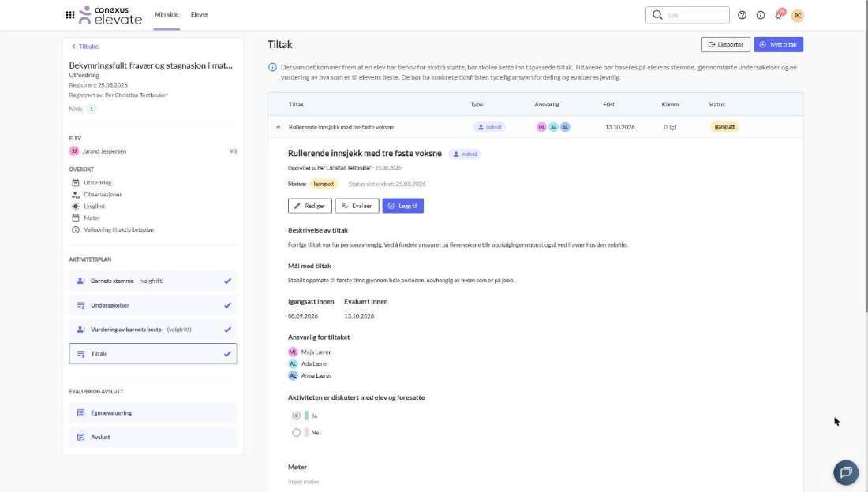Switch to the Min side tab
This screenshot has width=868, height=492.
click(166, 14)
